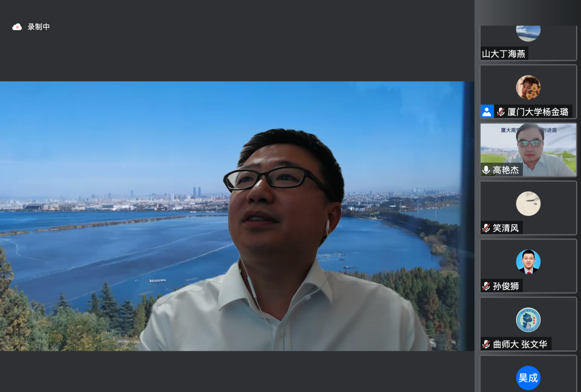Click the blue host badge beside 厦门大学杨金璐
Viewport: 581px width, 392px height.
coord(487,112)
